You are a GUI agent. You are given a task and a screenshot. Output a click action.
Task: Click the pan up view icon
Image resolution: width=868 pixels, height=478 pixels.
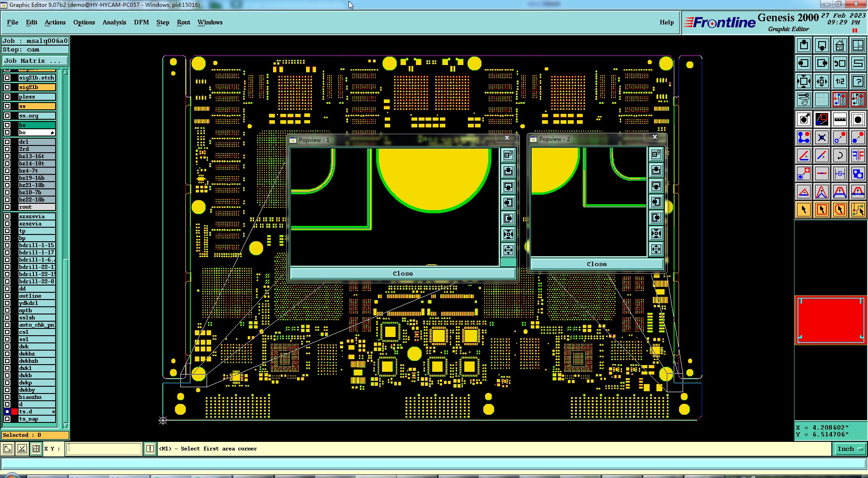tap(804, 45)
